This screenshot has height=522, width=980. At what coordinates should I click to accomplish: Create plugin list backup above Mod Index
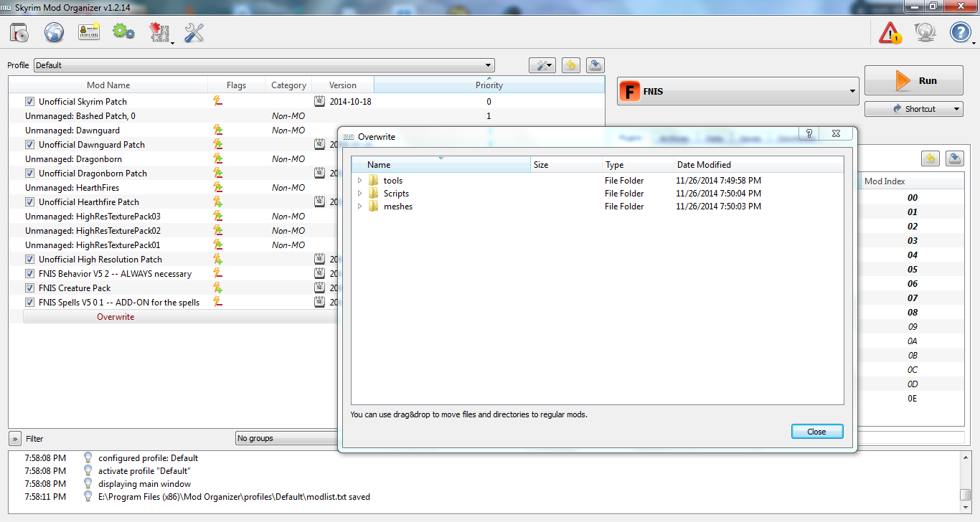[955, 158]
